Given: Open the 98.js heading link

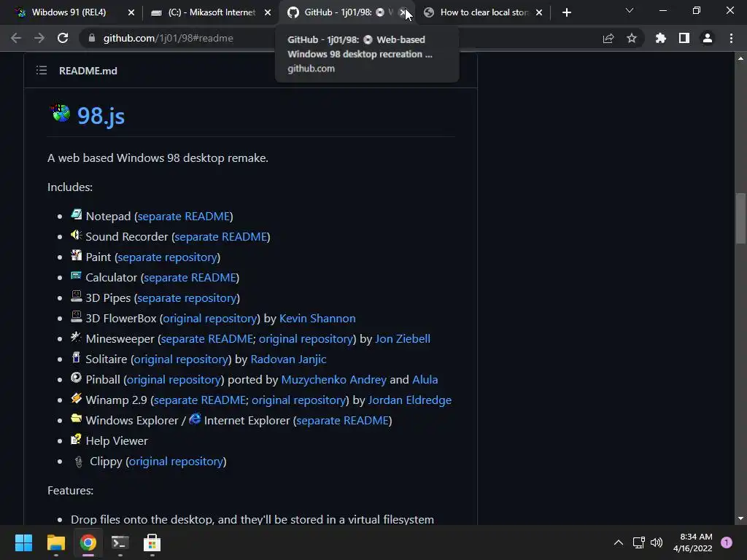Looking at the screenshot, I should click(101, 116).
